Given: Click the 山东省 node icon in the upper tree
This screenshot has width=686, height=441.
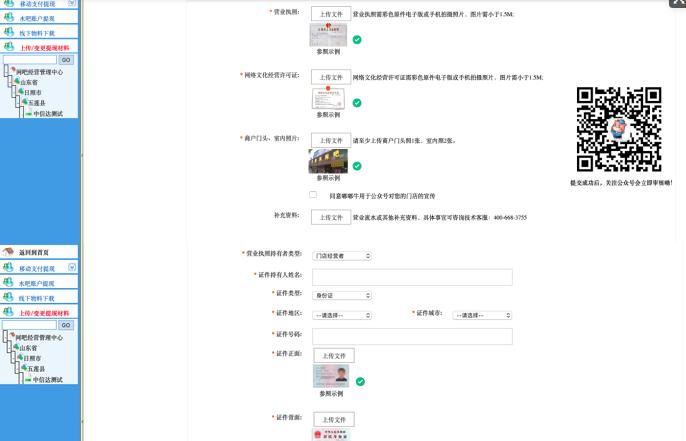Looking at the screenshot, I should pyautogui.click(x=17, y=81).
